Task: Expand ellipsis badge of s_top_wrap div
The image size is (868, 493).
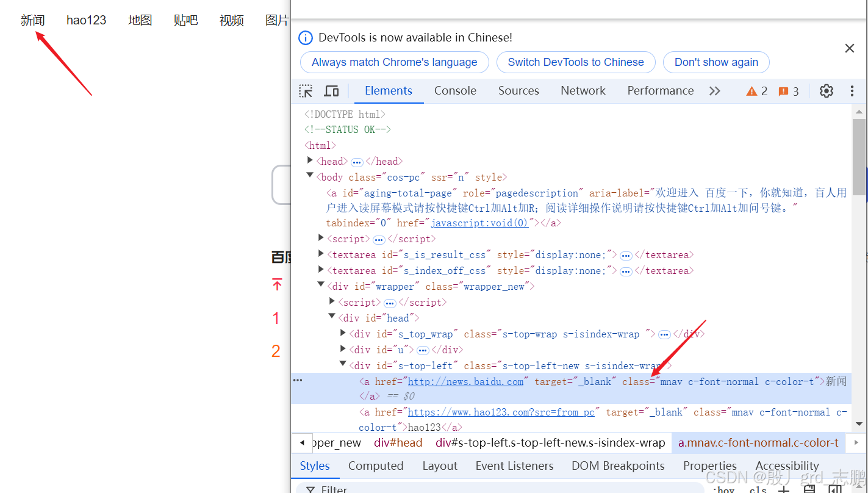Action: pyautogui.click(x=664, y=334)
